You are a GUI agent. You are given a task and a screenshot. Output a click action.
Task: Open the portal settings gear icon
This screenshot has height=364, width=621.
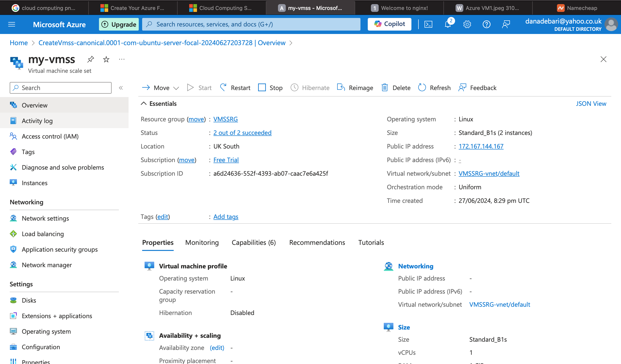pos(467,24)
